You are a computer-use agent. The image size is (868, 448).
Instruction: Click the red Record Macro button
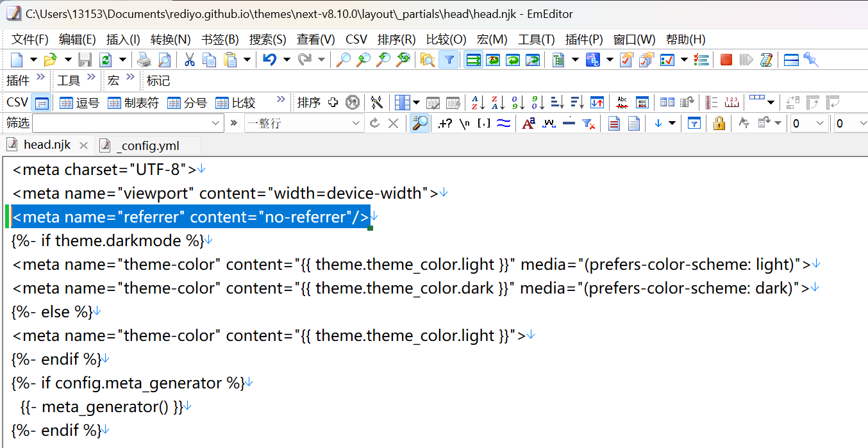pyautogui.click(x=726, y=60)
